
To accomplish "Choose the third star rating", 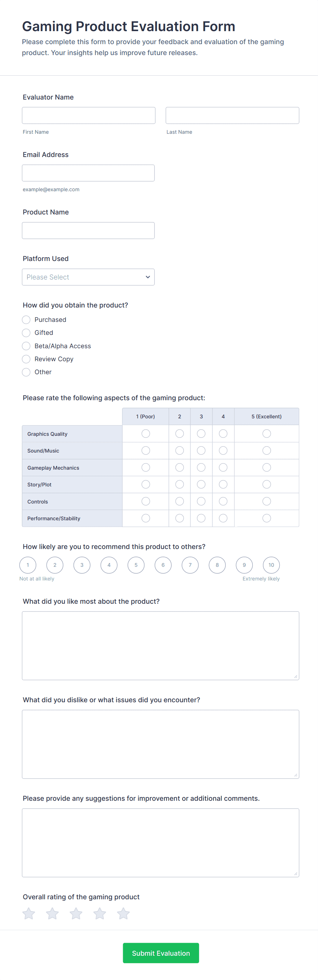I will 76,913.
